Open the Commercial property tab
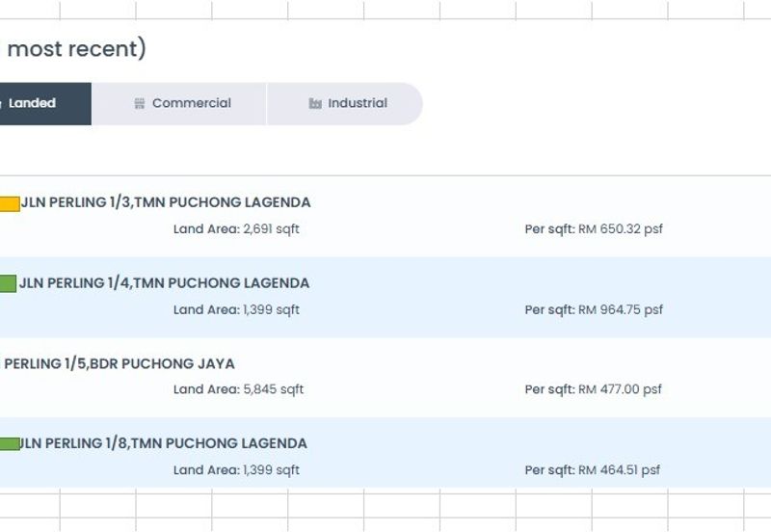 click(x=182, y=103)
